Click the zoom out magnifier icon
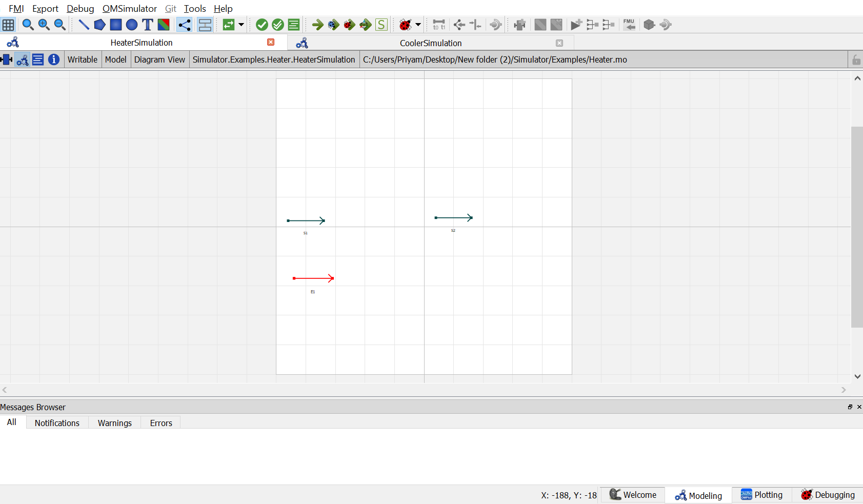The image size is (863, 504). pyautogui.click(x=59, y=25)
